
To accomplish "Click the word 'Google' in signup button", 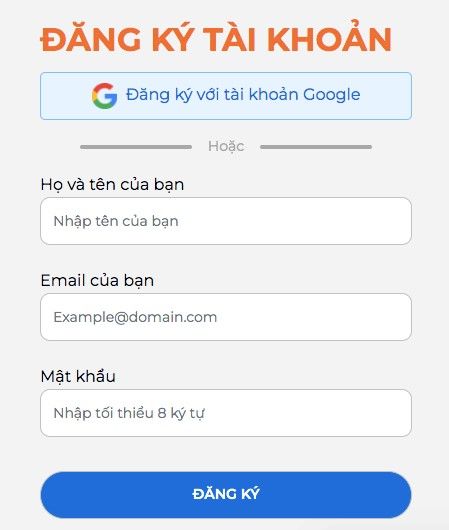I will pos(331,95).
